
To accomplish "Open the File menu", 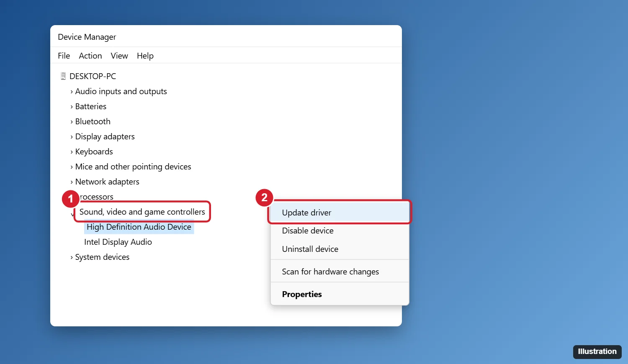I will coord(64,56).
